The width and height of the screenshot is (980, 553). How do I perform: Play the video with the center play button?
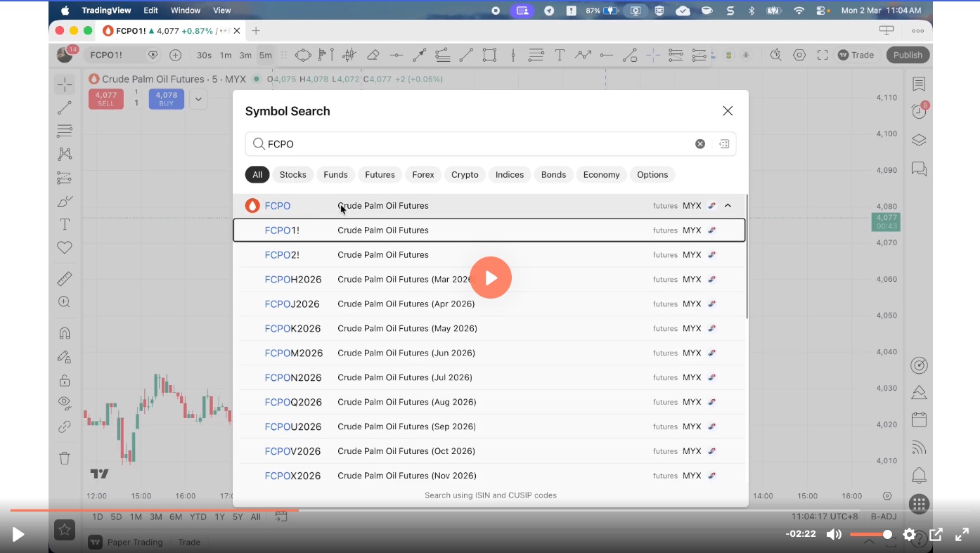[491, 278]
